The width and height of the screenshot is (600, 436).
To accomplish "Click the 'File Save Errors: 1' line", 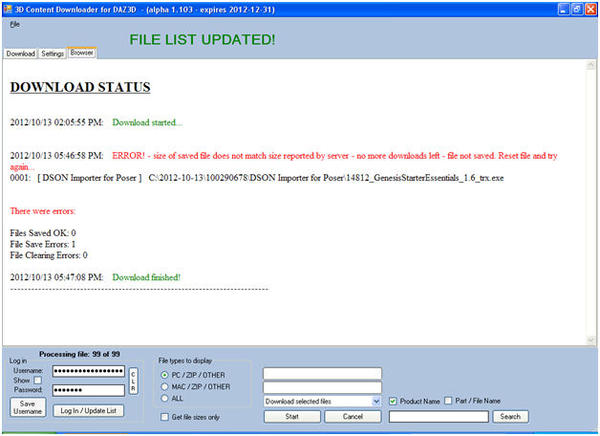I will pos(43,244).
